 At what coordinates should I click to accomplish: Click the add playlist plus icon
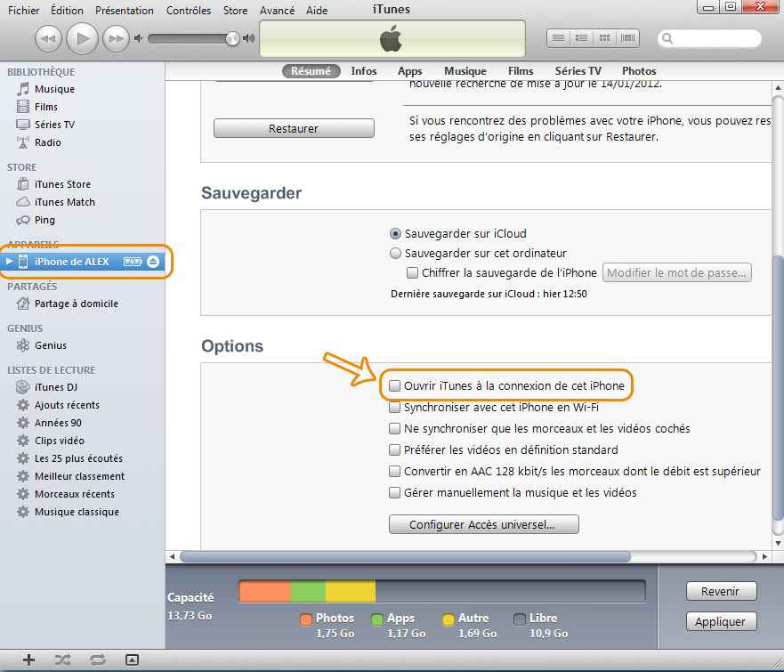tap(29, 660)
